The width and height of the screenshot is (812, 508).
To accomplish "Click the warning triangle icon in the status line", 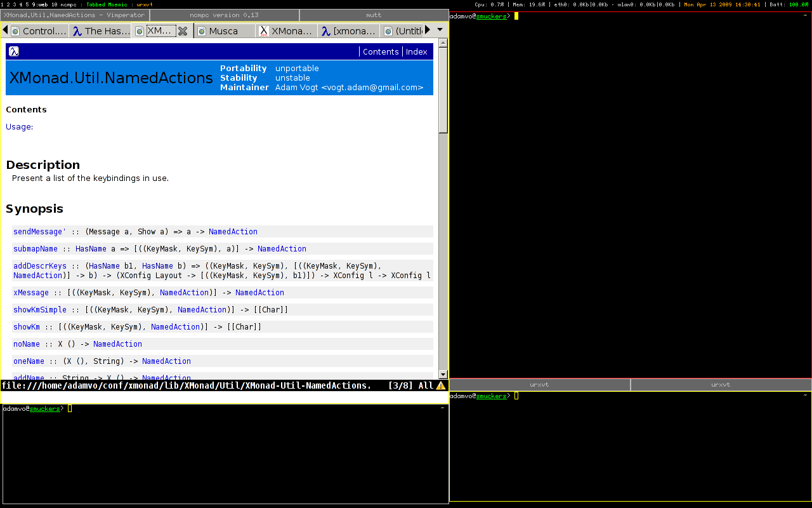I will tap(441, 385).
